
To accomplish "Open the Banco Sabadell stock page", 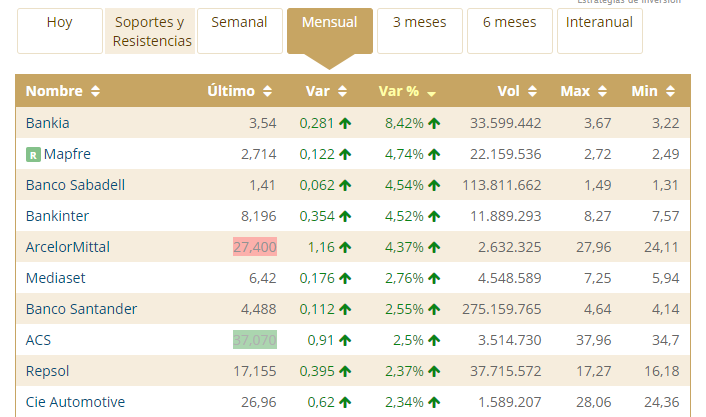I will tap(76, 185).
